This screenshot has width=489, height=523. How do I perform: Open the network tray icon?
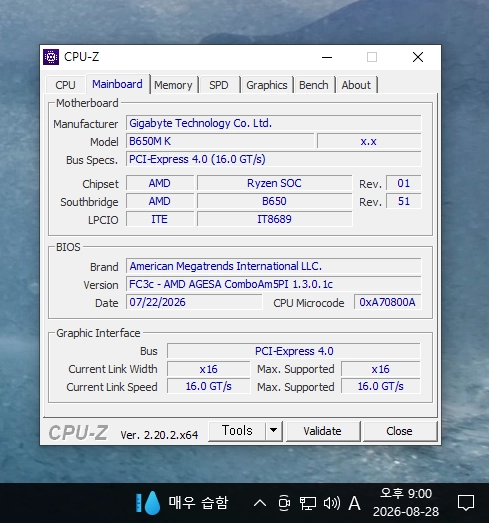(x=308, y=503)
